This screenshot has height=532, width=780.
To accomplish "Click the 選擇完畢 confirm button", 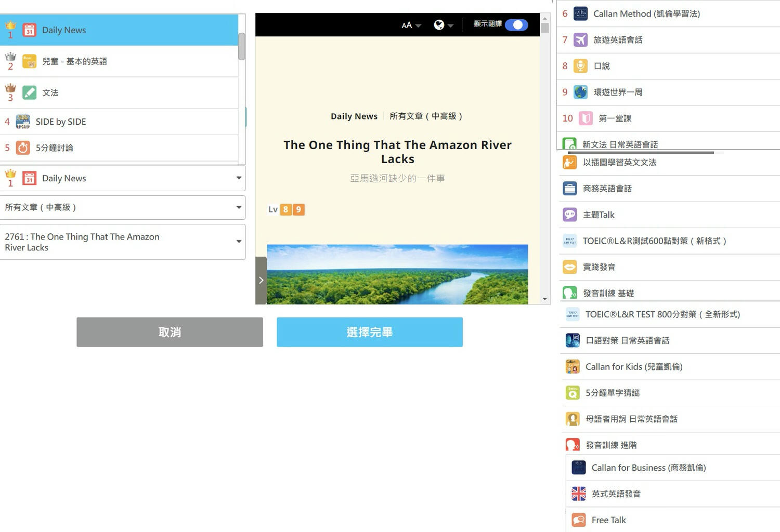I will (x=370, y=332).
